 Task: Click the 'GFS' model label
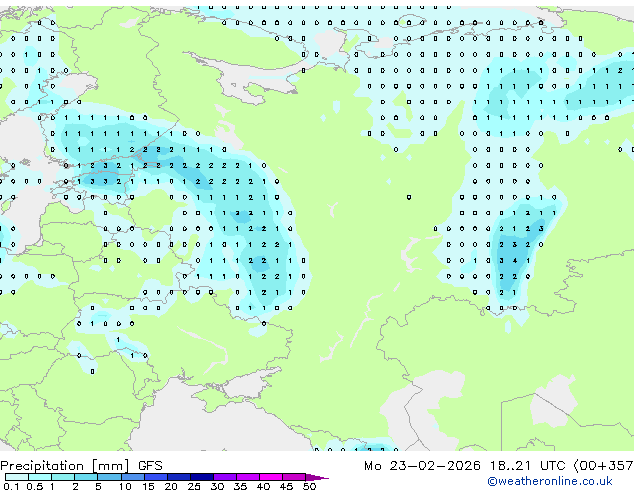click(x=150, y=466)
